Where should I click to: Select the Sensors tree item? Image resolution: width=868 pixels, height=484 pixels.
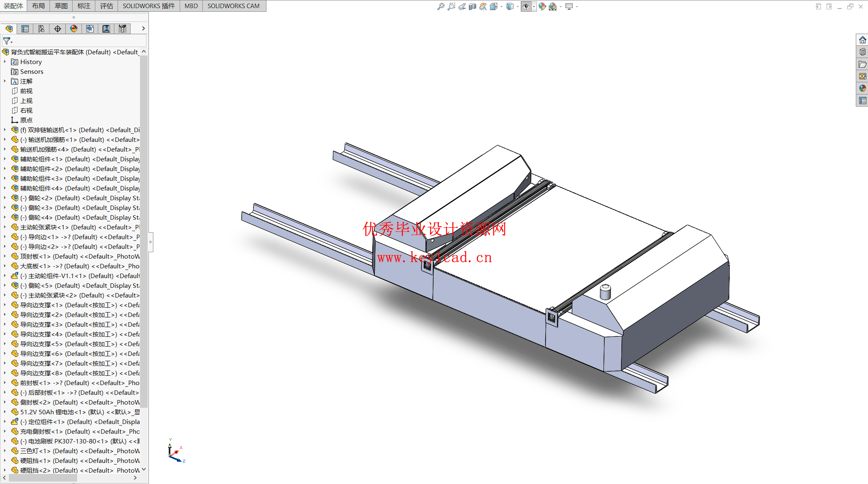(32, 71)
